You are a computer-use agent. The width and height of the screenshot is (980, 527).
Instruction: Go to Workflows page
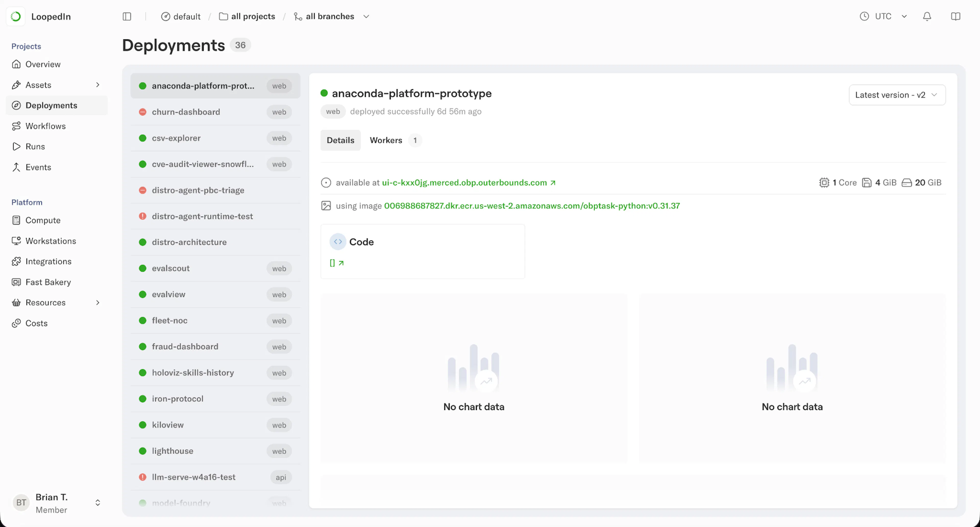pyautogui.click(x=56, y=126)
